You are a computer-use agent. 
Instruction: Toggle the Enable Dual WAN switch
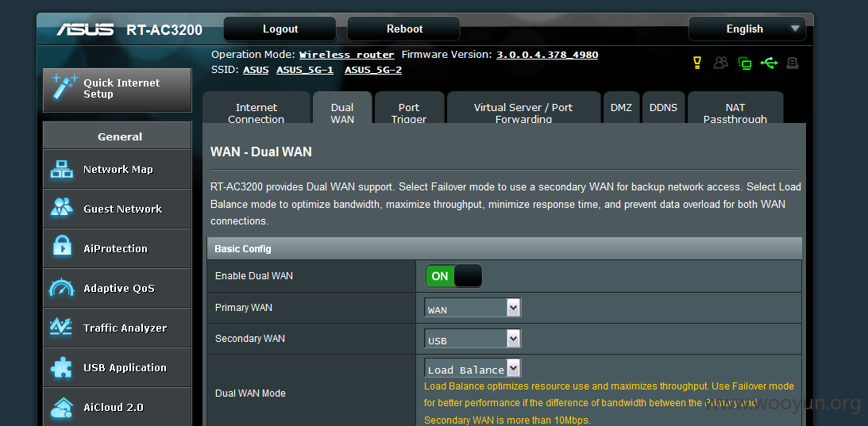click(453, 276)
